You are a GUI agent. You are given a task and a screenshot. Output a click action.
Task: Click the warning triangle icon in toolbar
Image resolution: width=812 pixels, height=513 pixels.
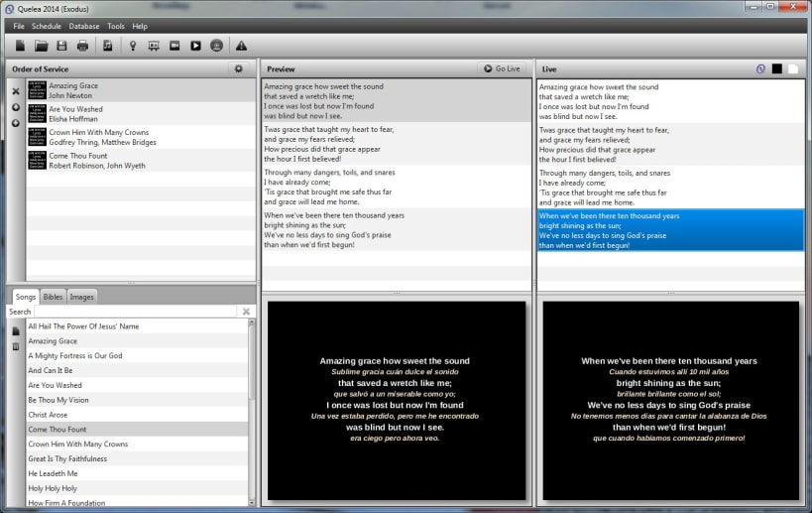(x=241, y=46)
